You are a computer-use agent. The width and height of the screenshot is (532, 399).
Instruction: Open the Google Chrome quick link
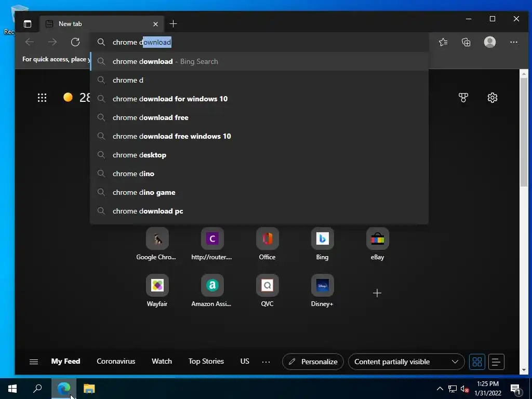tap(157, 244)
